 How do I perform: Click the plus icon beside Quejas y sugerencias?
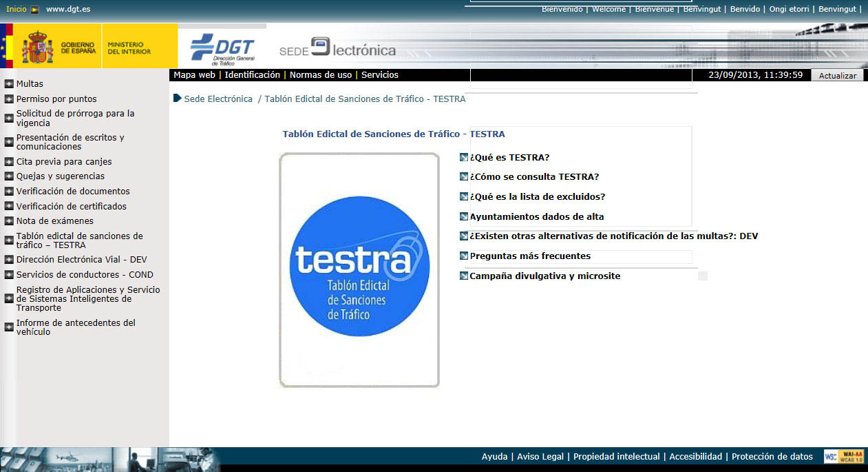pyautogui.click(x=9, y=176)
